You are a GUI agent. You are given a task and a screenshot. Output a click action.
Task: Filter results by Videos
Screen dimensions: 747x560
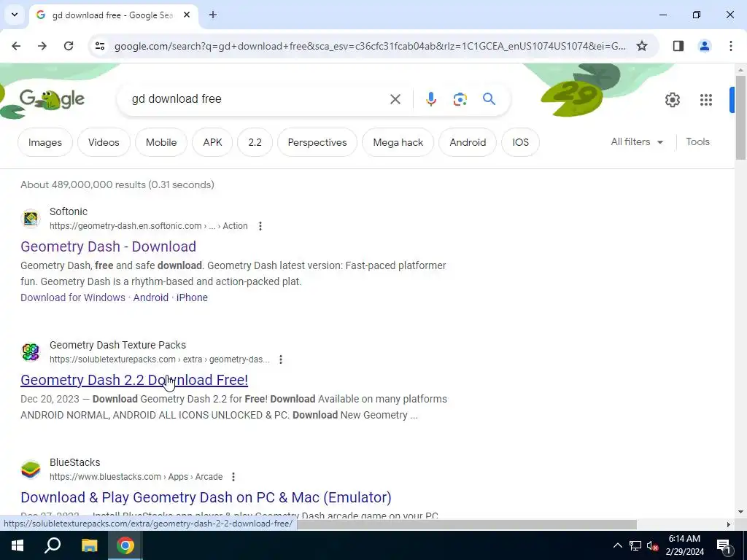[104, 142]
